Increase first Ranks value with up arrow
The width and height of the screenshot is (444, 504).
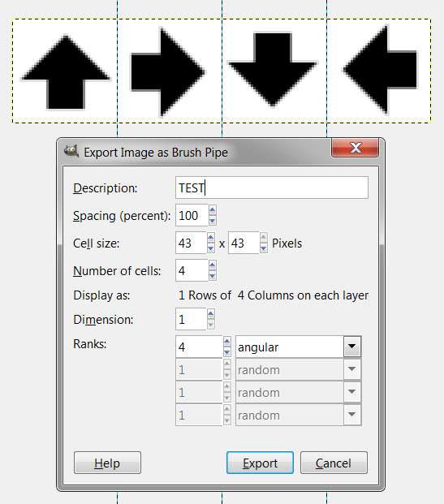click(227, 342)
